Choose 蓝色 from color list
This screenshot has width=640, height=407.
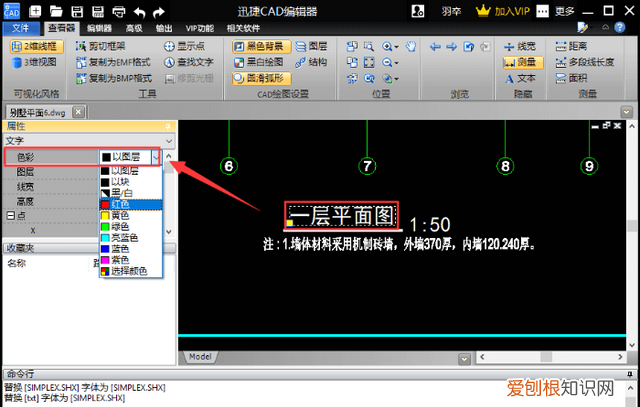tap(131, 248)
